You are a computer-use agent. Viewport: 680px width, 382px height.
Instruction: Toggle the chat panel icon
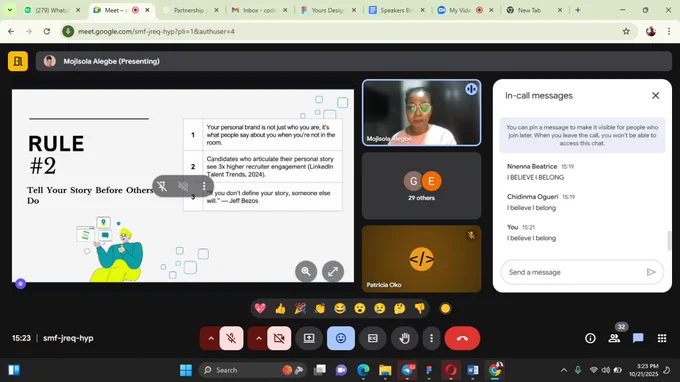tap(638, 338)
